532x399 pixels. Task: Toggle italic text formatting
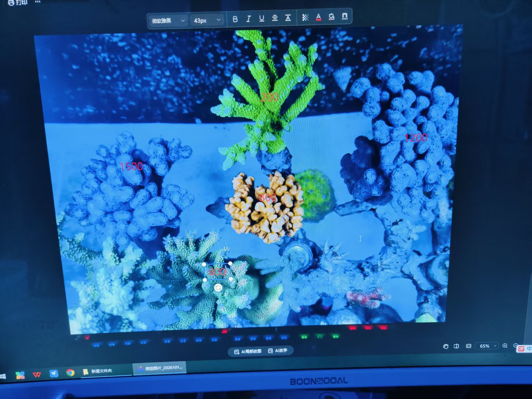[249, 19]
